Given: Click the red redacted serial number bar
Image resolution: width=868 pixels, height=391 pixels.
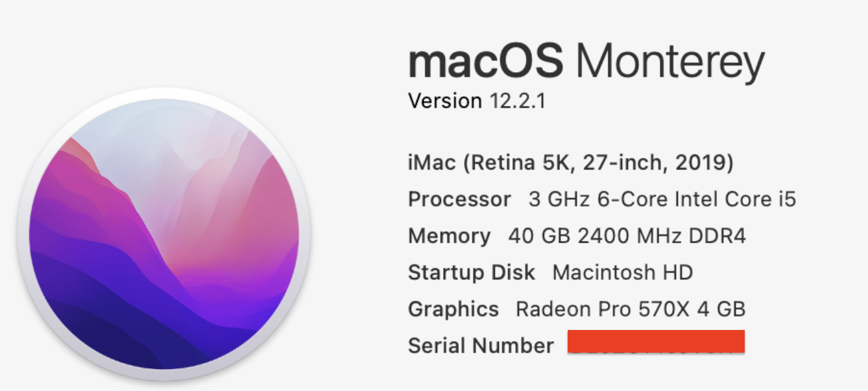Looking at the screenshot, I should pyautogui.click(x=656, y=342).
